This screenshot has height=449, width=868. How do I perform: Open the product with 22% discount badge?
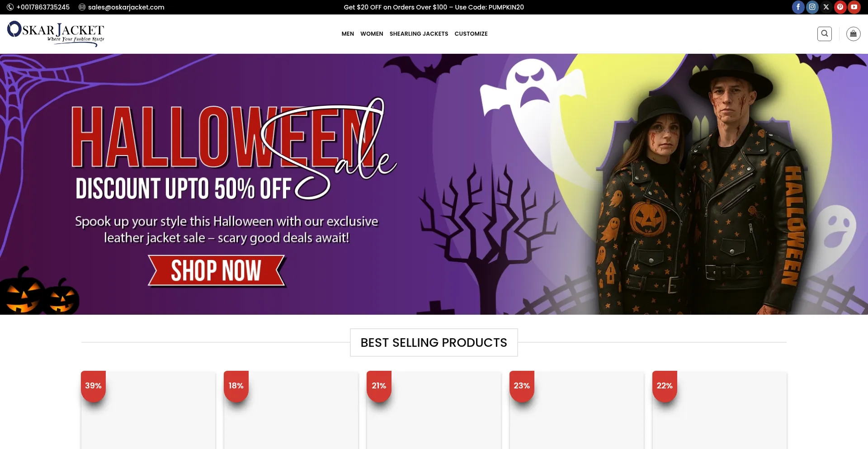[720, 411]
